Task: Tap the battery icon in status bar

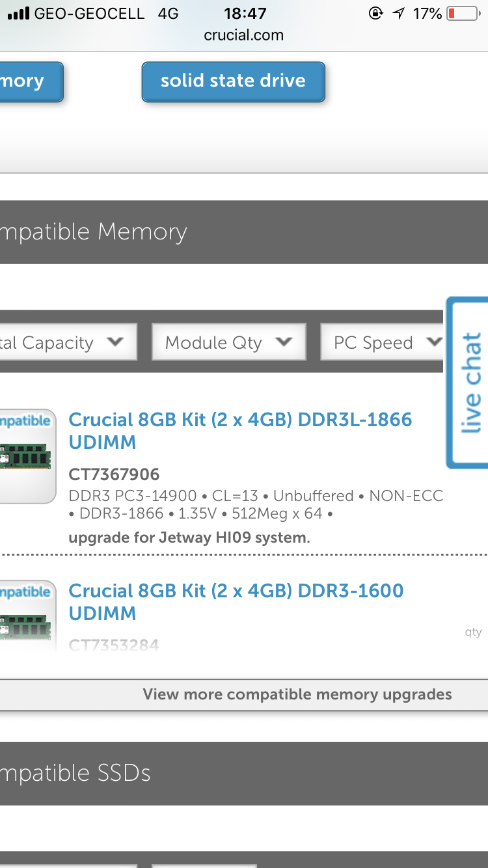Action: 463,14
